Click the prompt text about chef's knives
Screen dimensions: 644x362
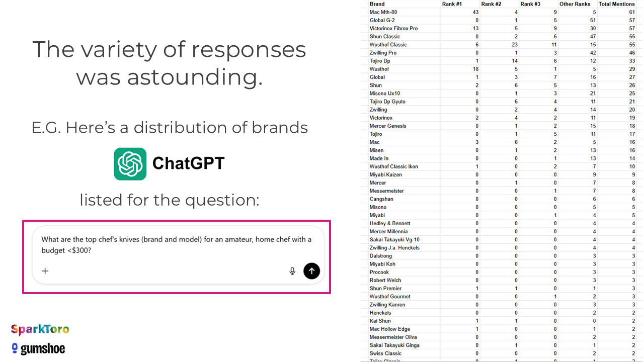pyautogui.click(x=176, y=244)
